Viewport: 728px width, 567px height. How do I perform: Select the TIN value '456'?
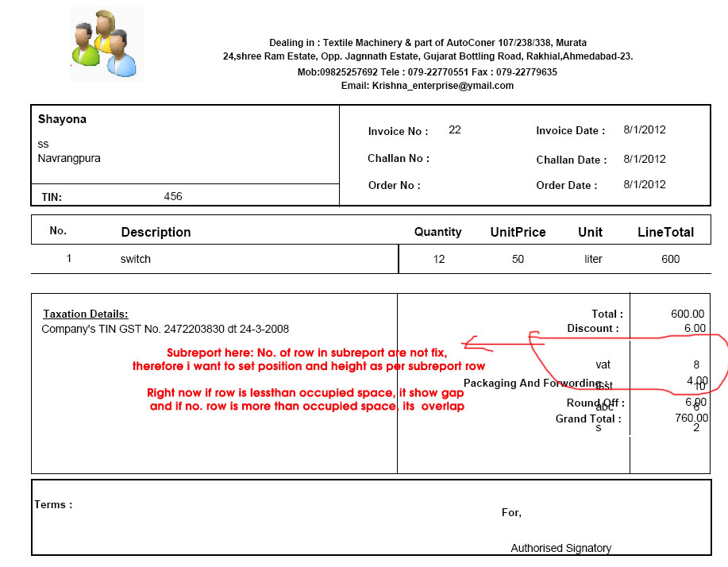173,196
